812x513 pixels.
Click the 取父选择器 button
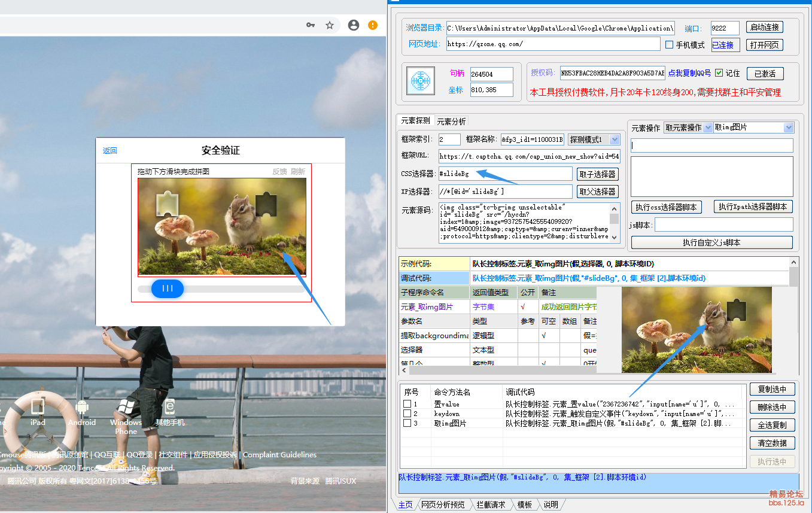pyautogui.click(x=597, y=192)
